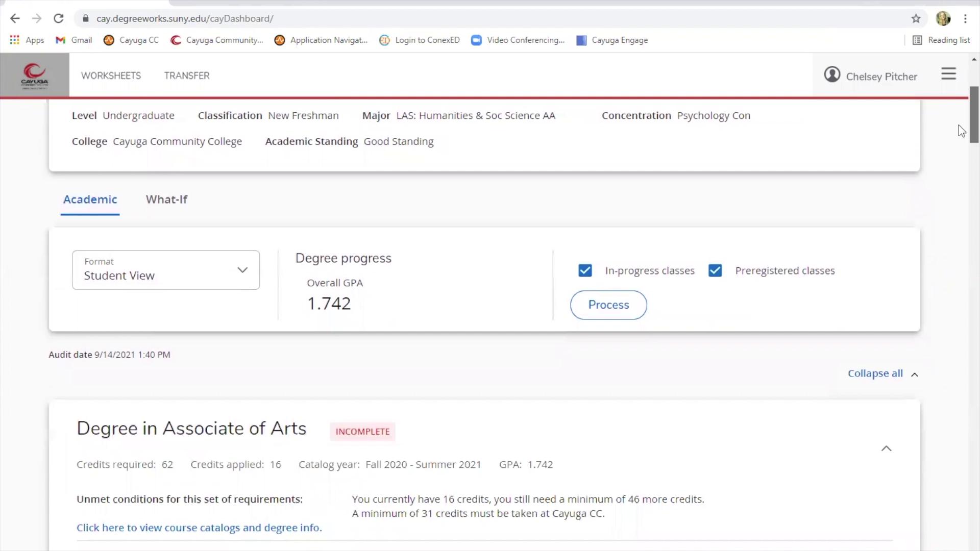Uncheck the In-progress classes checkbox
The height and width of the screenshot is (551, 980).
click(x=585, y=270)
